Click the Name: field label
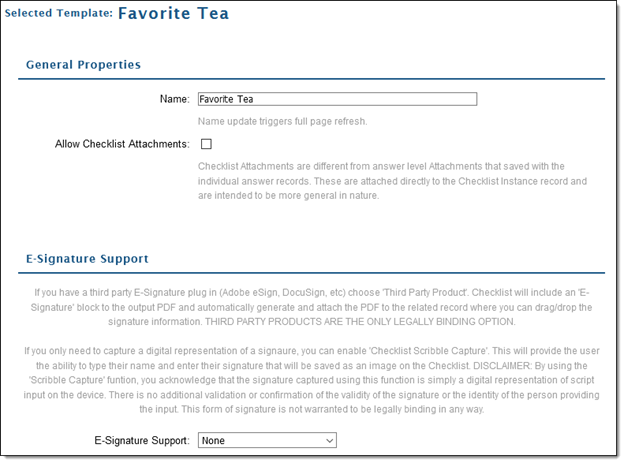Viewport: 624px width, 463px height. [175, 99]
